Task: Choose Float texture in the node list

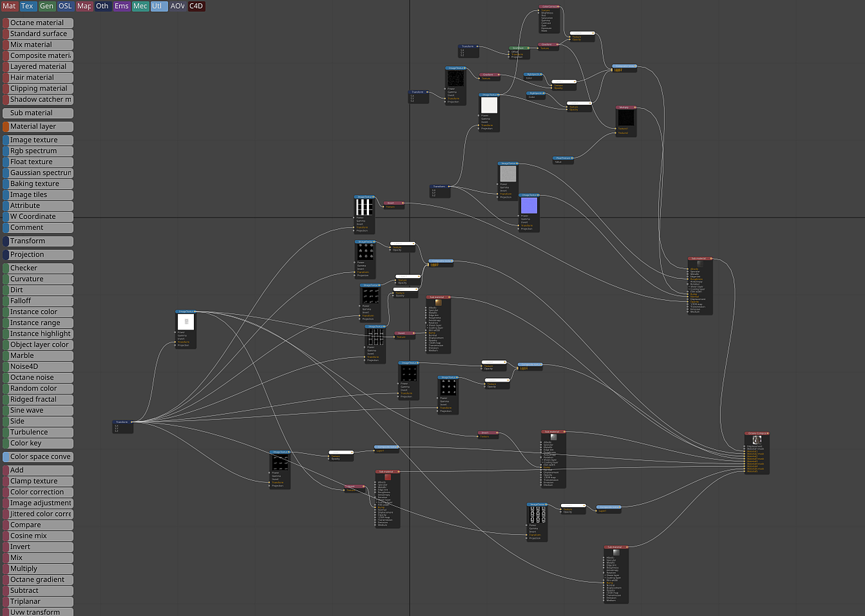Action: [38, 162]
